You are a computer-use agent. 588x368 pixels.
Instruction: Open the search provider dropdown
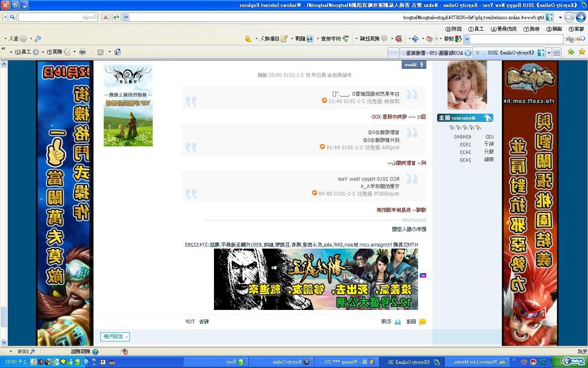click(5, 17)
